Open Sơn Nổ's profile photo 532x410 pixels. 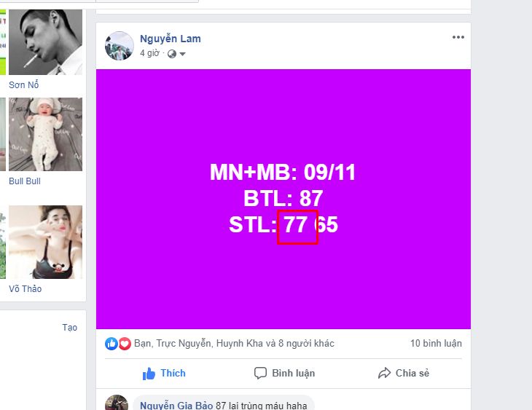pos(45,42)
